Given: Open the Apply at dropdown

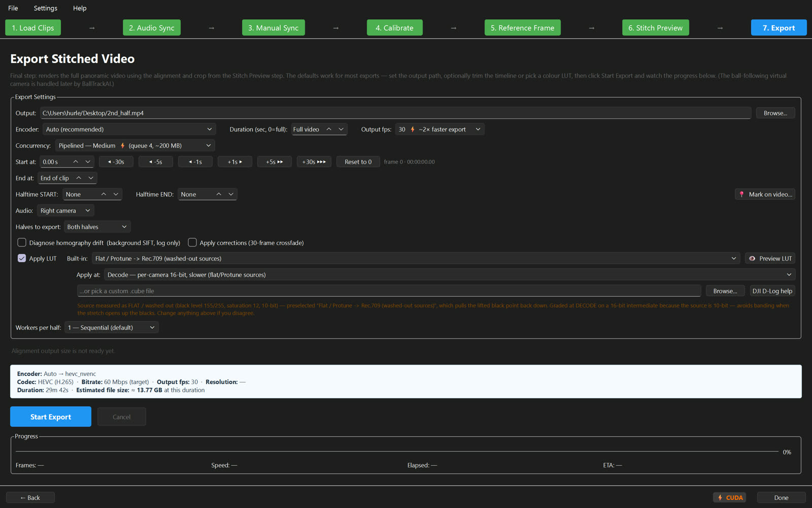Looking at the screenshot, I should (450, 274).
